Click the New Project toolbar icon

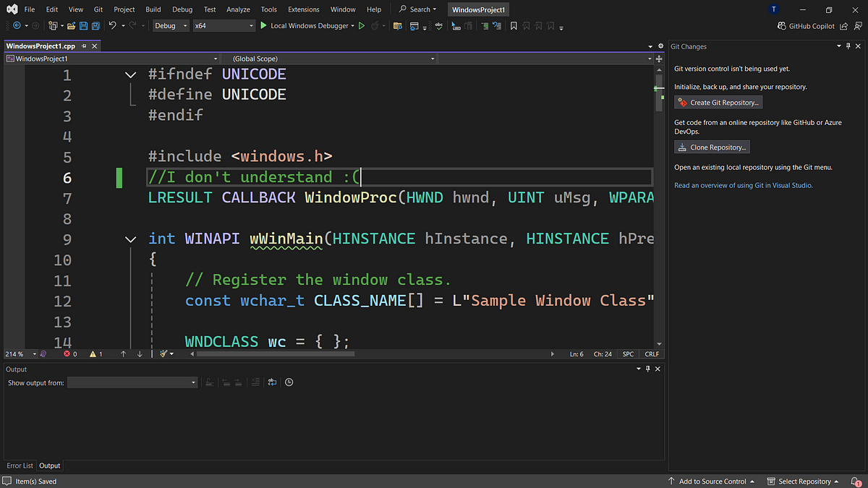tap(54, 25)
